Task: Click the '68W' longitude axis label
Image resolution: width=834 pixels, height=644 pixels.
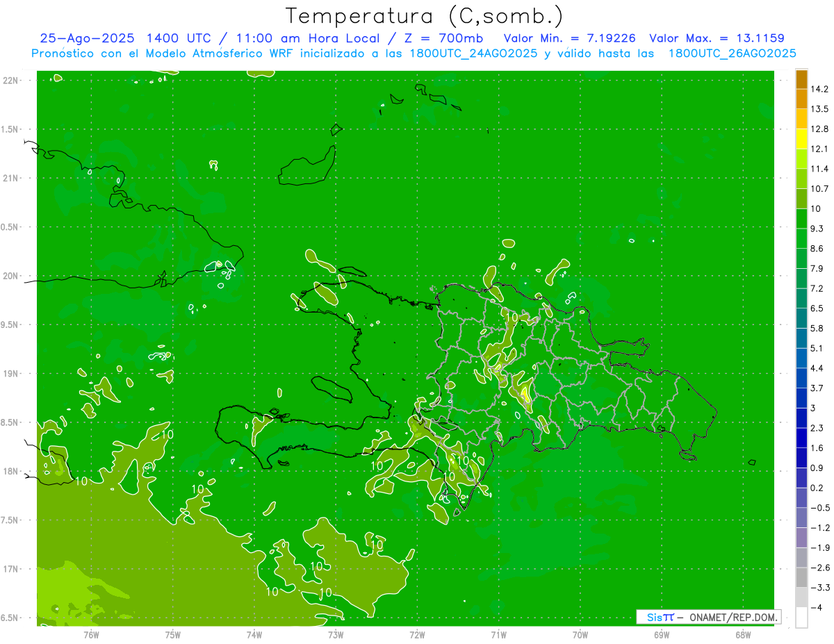Action: (743, 635)
